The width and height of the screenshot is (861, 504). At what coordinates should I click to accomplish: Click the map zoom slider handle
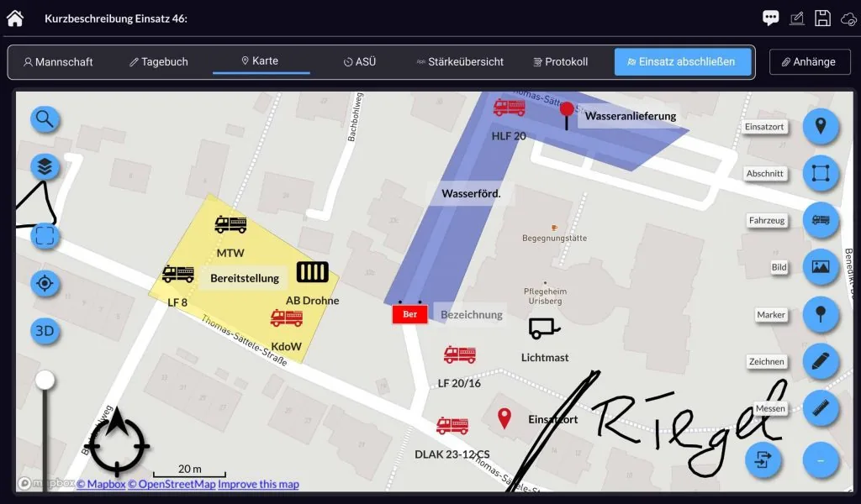point(45,380)
